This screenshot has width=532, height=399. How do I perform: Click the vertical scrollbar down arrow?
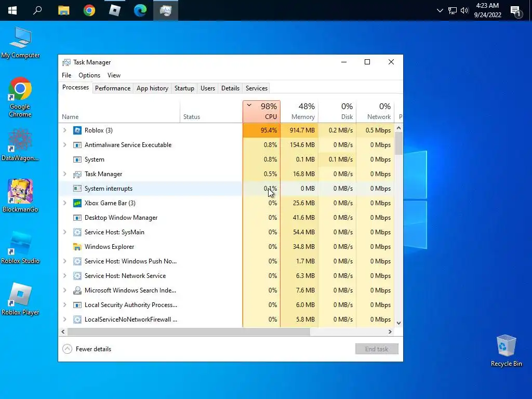coord(398,323)
